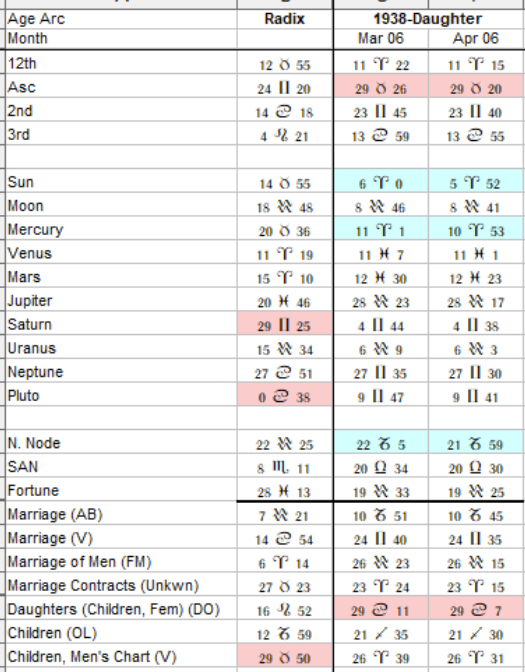Screen dimensions: 525x672
Task: Click the Moon row label
Action: (x=25, y=206)
